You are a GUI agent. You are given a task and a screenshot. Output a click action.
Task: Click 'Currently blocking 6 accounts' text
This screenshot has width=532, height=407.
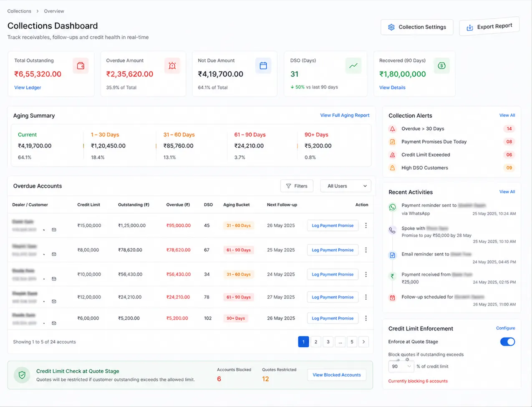(x=418, y=381)
